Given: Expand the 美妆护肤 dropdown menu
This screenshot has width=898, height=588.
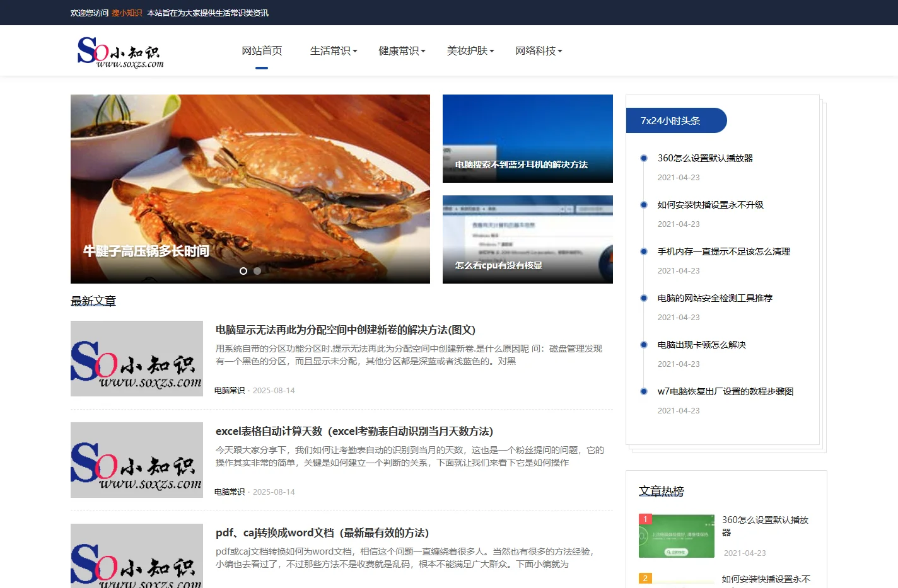Looking at the screenshot, I should (x=470, y=50).
